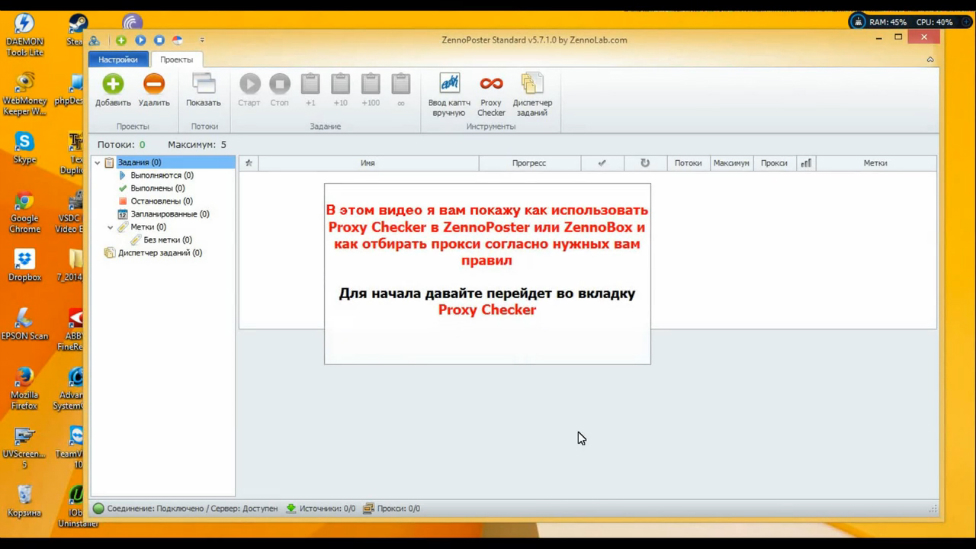This screenshot has height=549, width=976.
Task: Click the Максимум: 5 value
Action: point(197,144)
